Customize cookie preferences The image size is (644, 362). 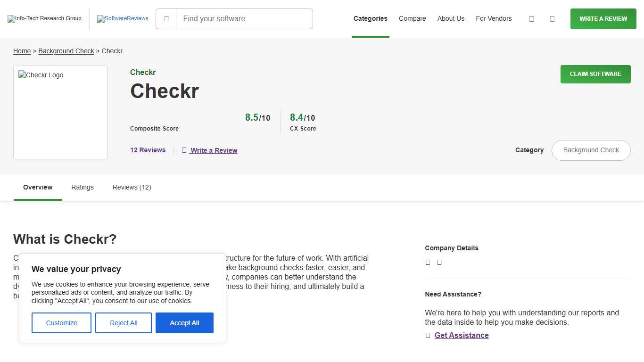(61, 323)
